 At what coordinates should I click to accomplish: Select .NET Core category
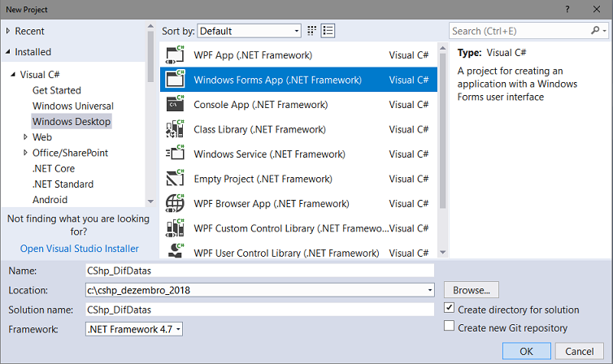(54, 168)
